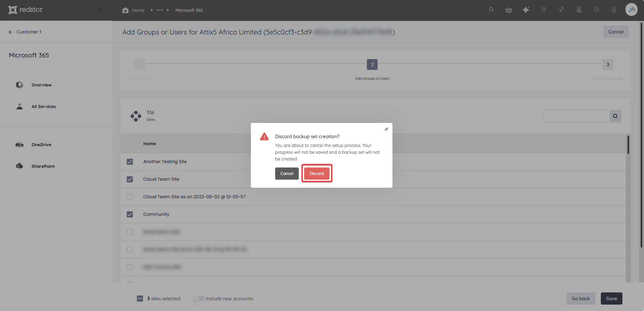Click the OneDrive cloud icon
This screenshot has height=311, width=644.
click(20, 145)
